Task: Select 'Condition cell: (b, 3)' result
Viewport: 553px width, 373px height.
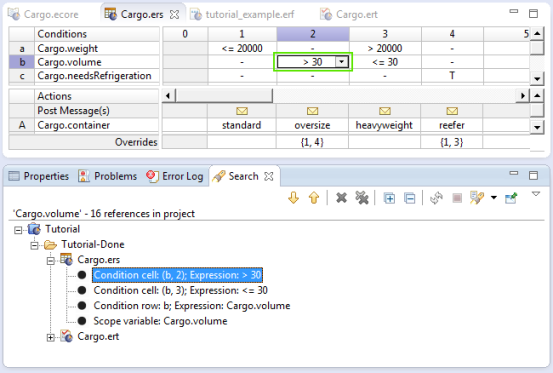Action: tap(180, 290)
